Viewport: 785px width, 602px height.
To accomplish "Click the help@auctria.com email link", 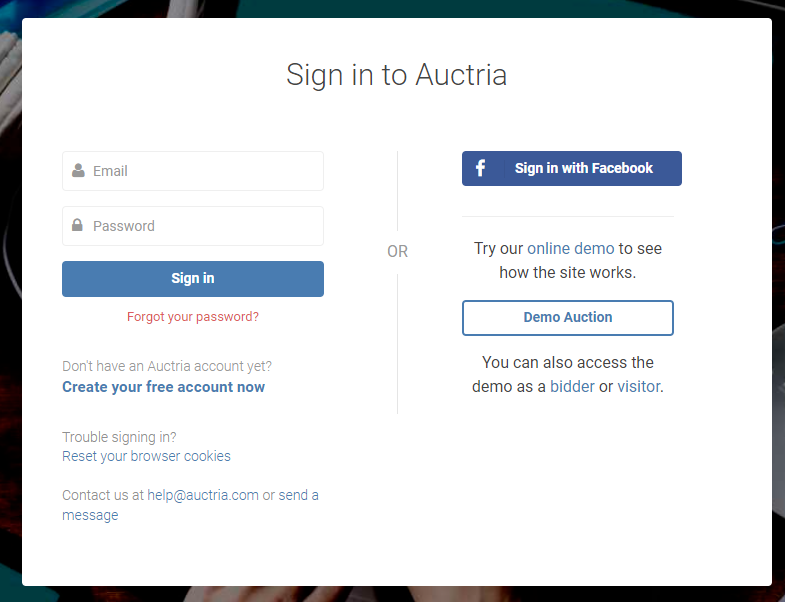I will (x=203, y=495).
